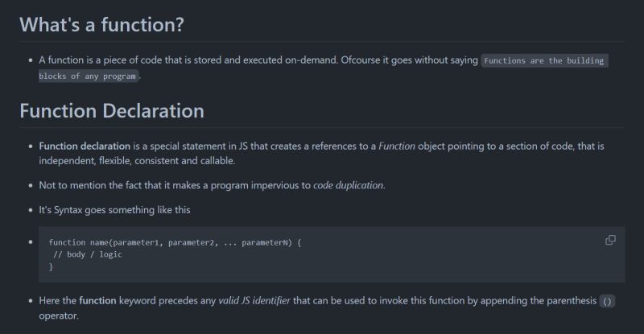Viewport: 644px width, 334px height.
Task: Click "independent, flexible, consistent and callable" text
Action: (136, 161)
